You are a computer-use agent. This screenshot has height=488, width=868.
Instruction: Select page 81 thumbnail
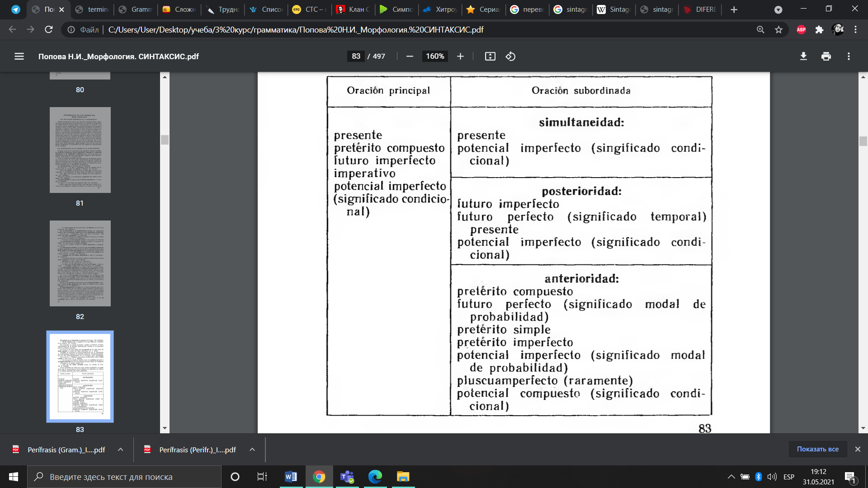(80, 150)
